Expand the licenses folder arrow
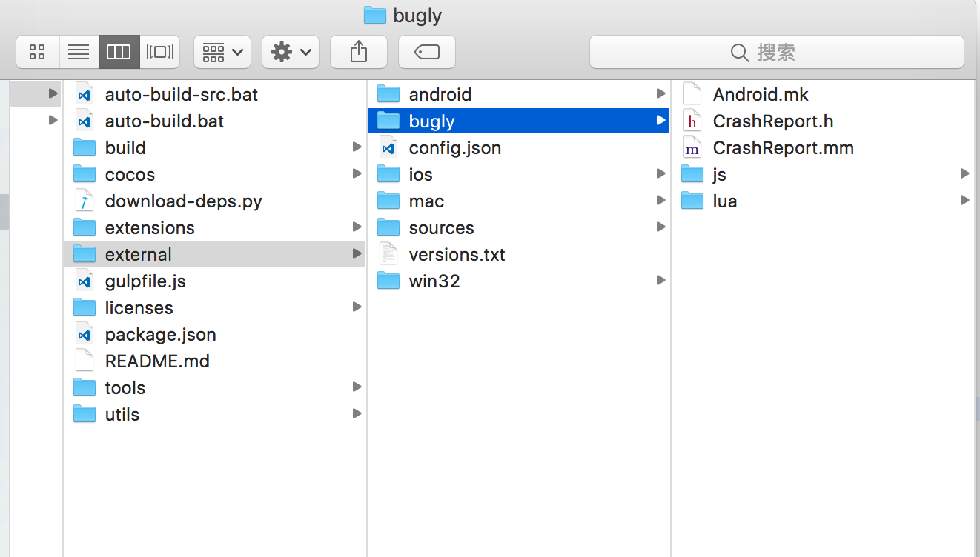The width and height of the screenshot is (980, 557). coord(357,307)
